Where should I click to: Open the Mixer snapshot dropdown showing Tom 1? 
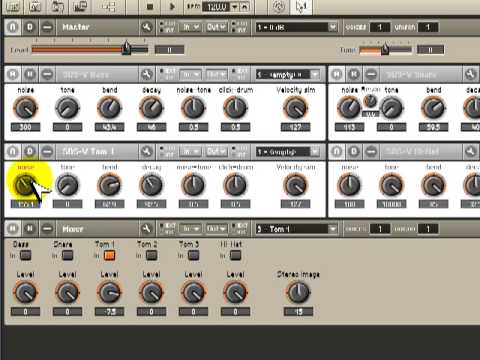[297, 229]
